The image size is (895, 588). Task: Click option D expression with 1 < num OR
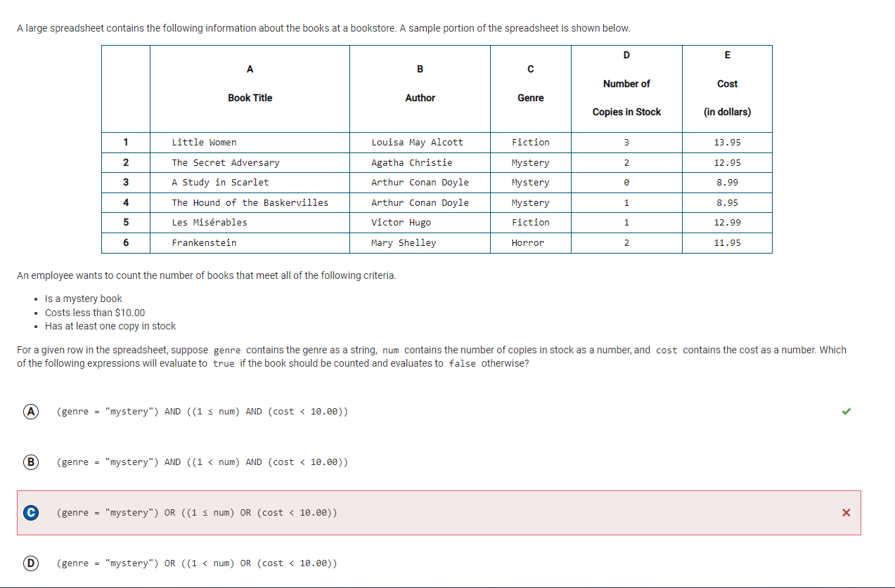[x=196, y=563]
